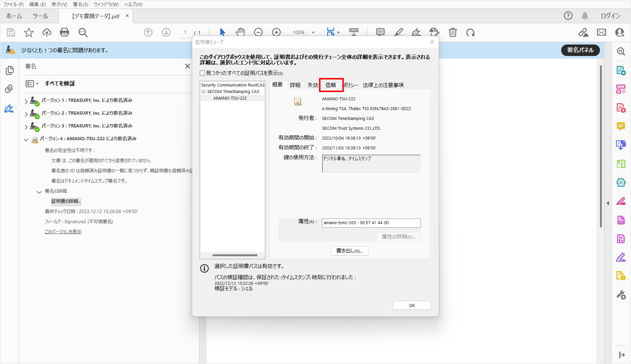Viewport: 631px width, 364px height.
Task: Click the print icon in toolbar
Action: click(64, 32)
